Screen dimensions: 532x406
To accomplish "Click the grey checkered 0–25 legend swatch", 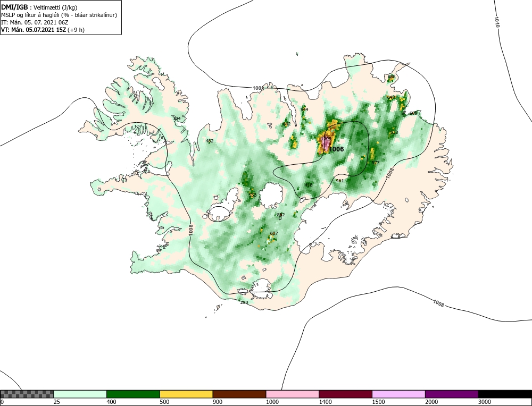I will (27, 394).
